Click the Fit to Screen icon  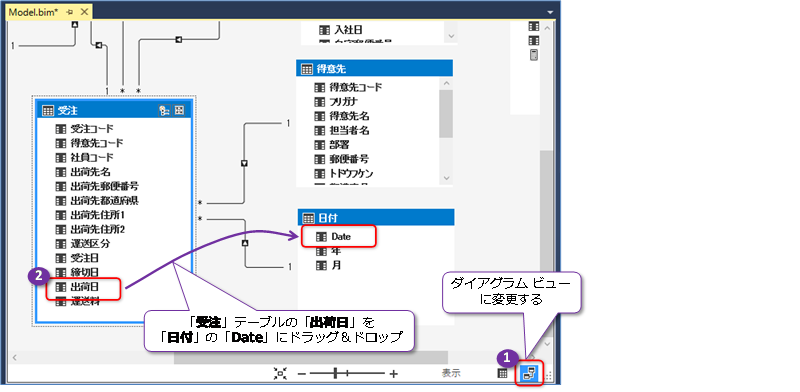[x=280, y=374]
